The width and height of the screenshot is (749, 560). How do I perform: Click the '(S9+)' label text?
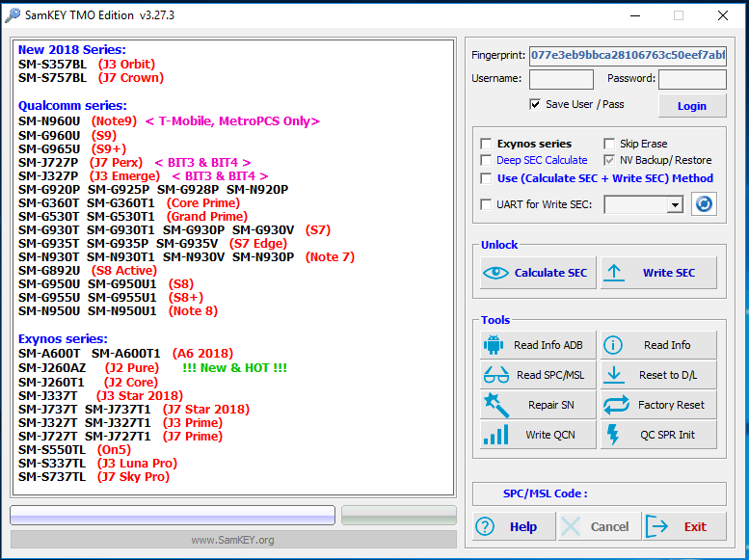pos(108,148)
